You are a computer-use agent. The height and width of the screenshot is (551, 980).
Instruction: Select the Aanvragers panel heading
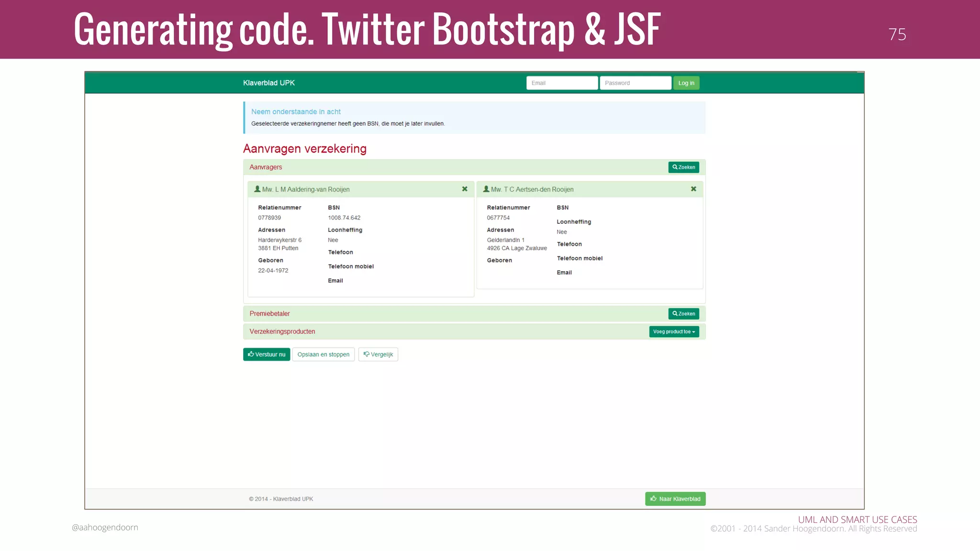[x=266, y=167]
